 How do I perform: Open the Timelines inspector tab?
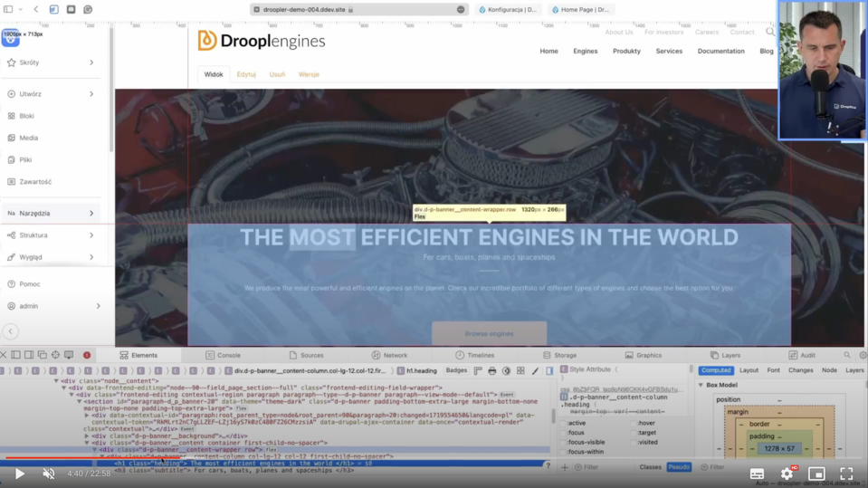pyautogui.click(x=475, y=355)
